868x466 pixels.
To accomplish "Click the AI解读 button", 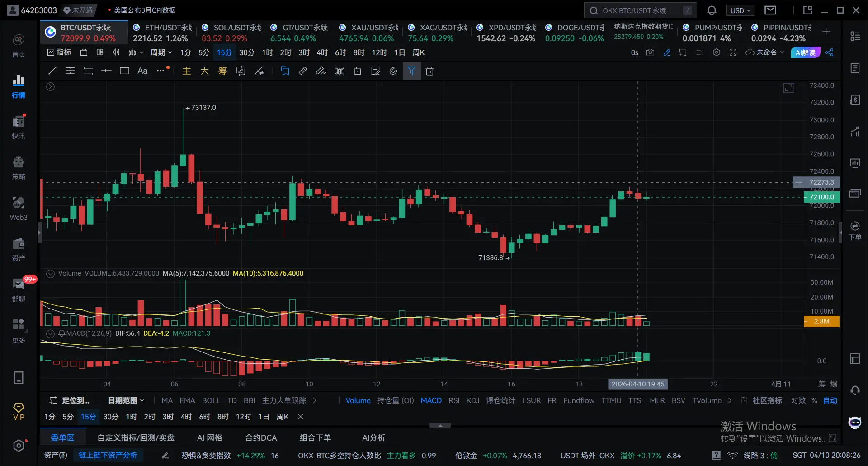I will tap(805, 52).
